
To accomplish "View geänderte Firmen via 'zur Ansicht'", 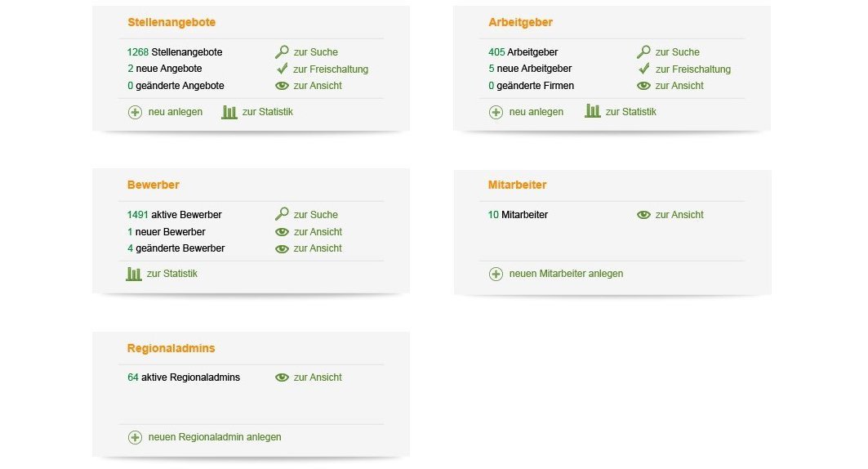I will (679, 86).
